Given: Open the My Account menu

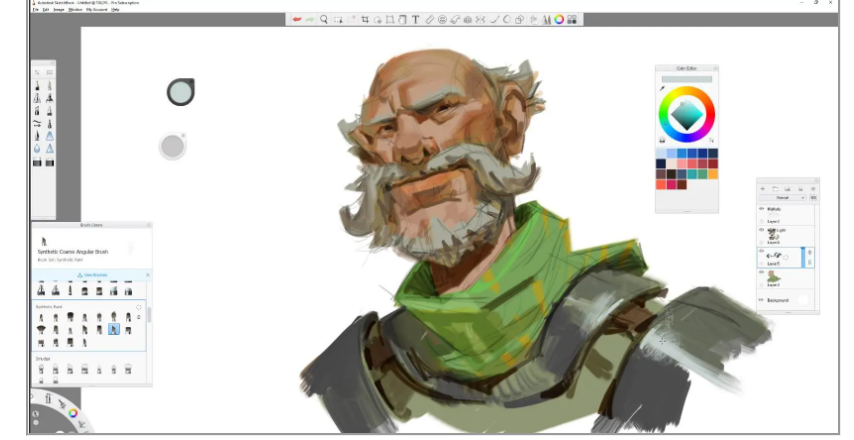Looking at the screenshot, I should (x=96, y=9).
